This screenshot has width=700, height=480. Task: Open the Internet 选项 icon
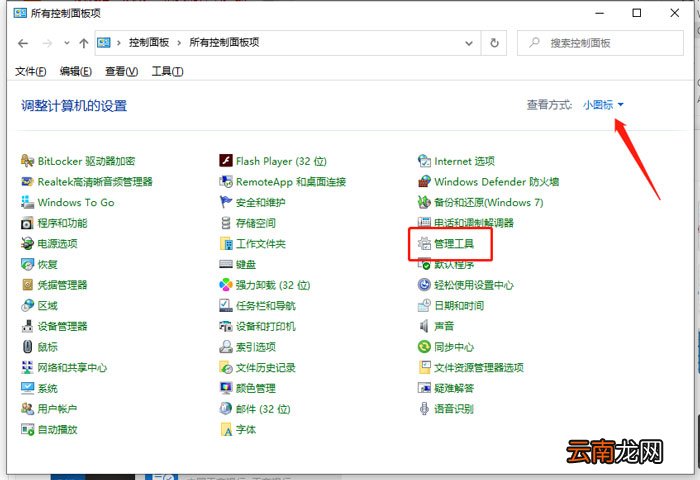[x=424, y=161]
